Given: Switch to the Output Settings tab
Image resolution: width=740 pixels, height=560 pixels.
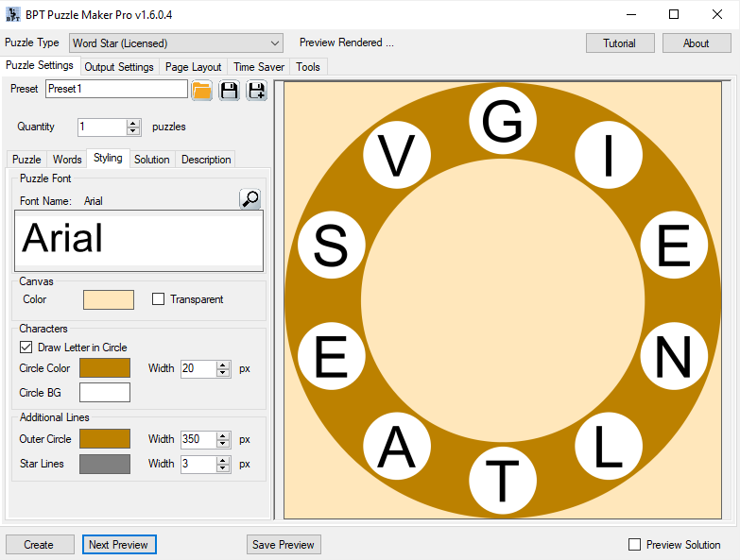Looking at the screenshot, I should click(x=119, y=67).
